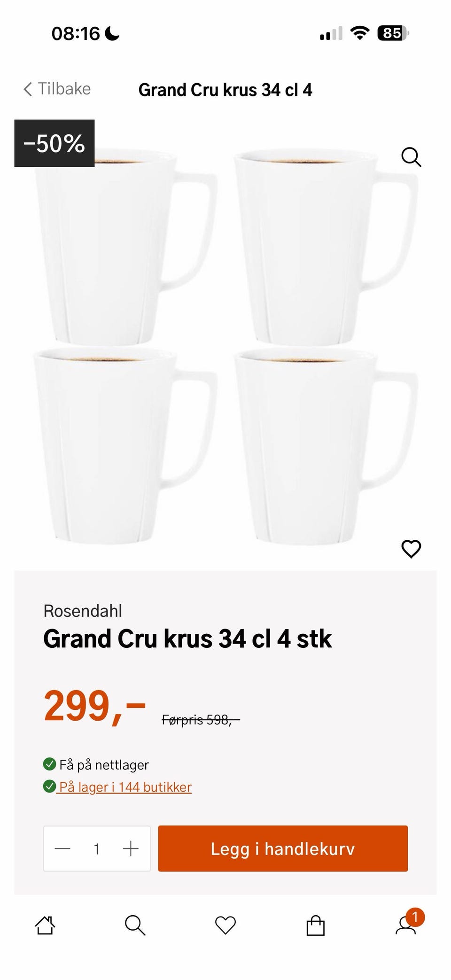Open På lager i 144 butikker link
Image resolution: width=451 pixels, height=980 pixels.
pyautogui.click(x=125, y=787)
